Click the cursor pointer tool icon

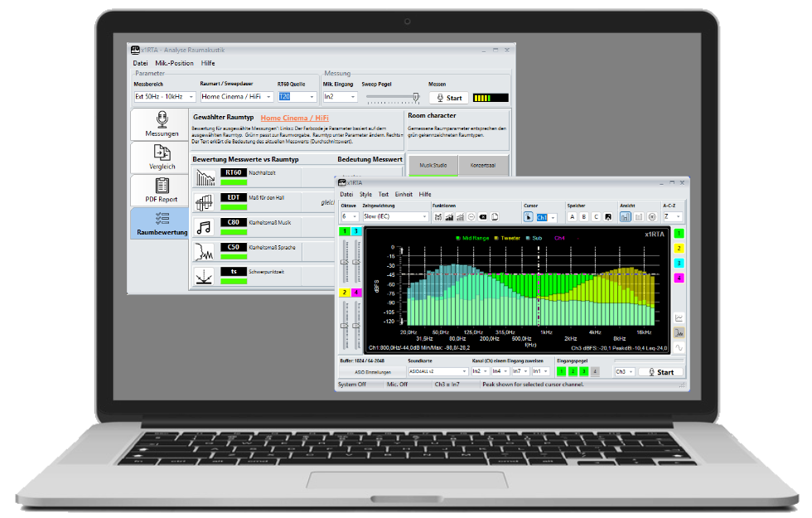coord(529,217)
